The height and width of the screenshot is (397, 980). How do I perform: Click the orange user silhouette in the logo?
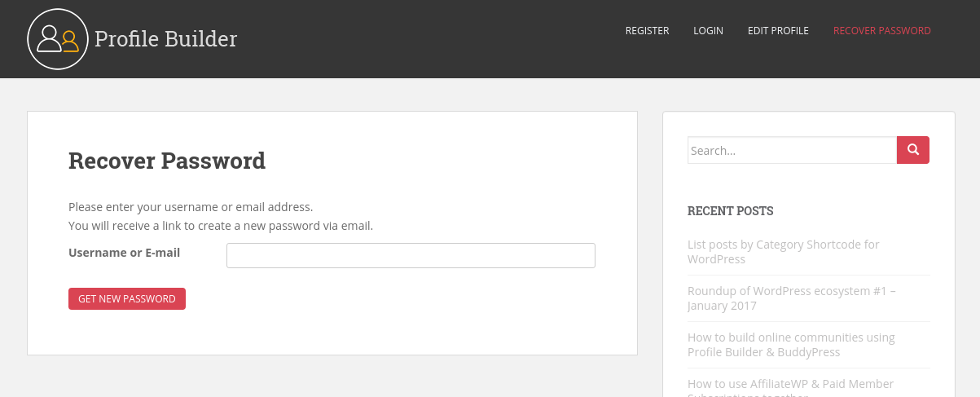point(70,41)
